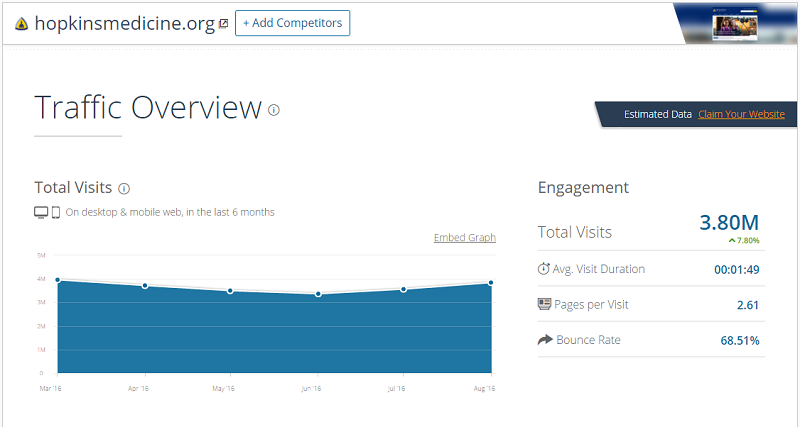The height and width of the screenshot is (427, 800).
Task: Open the website preview thumbnail
Action: pos(735,26)
